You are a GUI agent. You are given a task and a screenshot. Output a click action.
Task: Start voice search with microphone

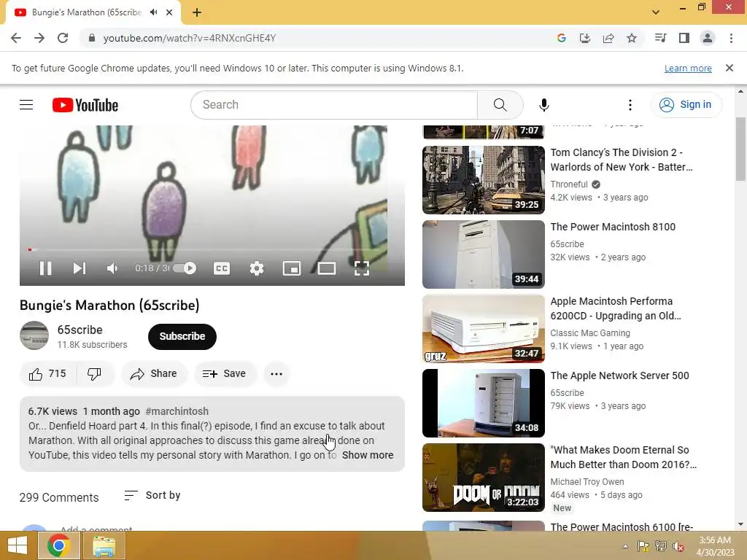click(544, 105)
